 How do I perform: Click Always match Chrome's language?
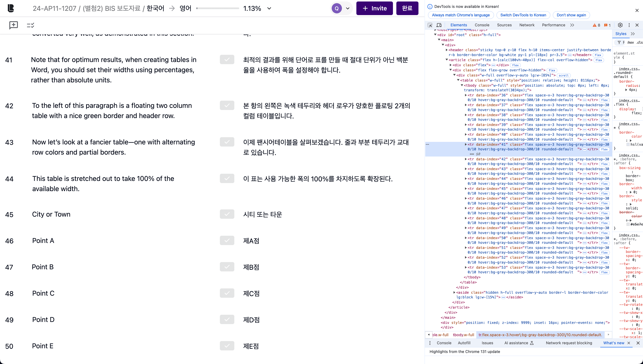(461, 15)
